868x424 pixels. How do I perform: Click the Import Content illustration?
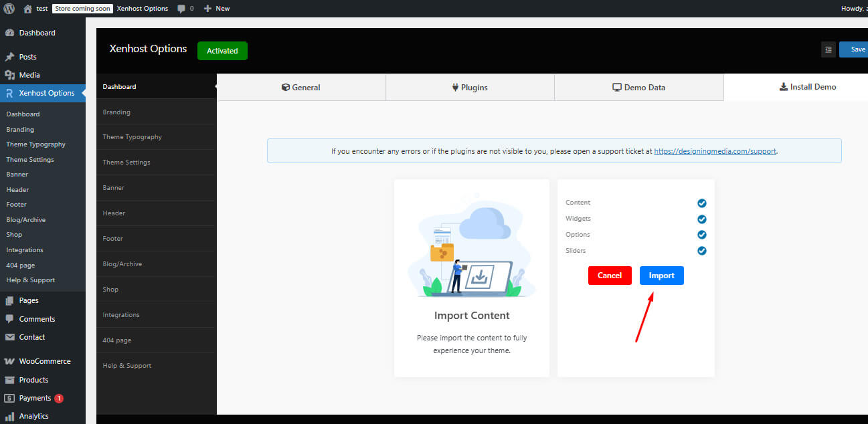pyautogui.click(x=472, y=245)
